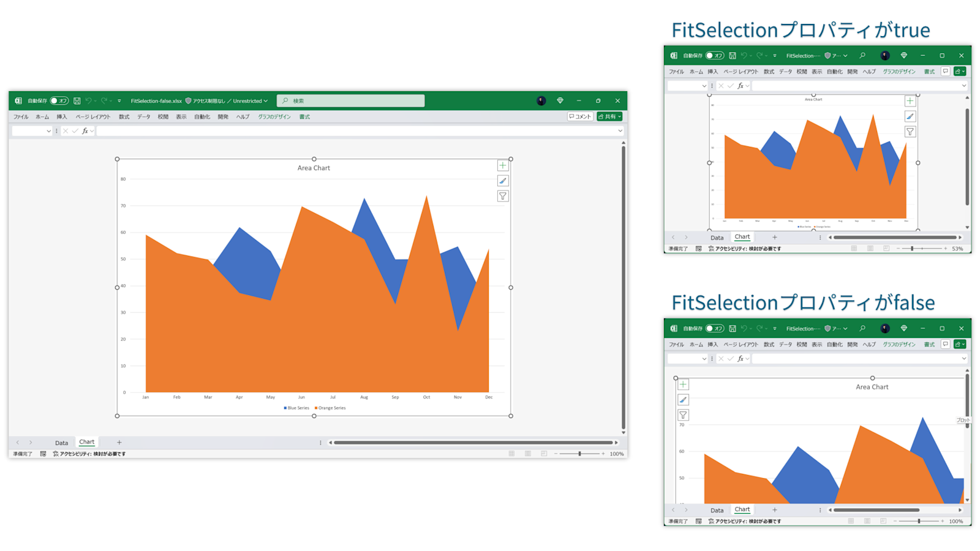The height and width of the screenshot is (551, 980).
Task: Switch to Data sheet tab in large window
Action: coord(61,443)
